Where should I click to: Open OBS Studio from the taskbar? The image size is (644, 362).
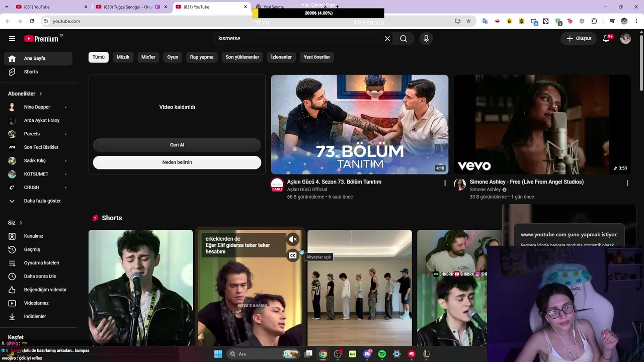[338, 354]
